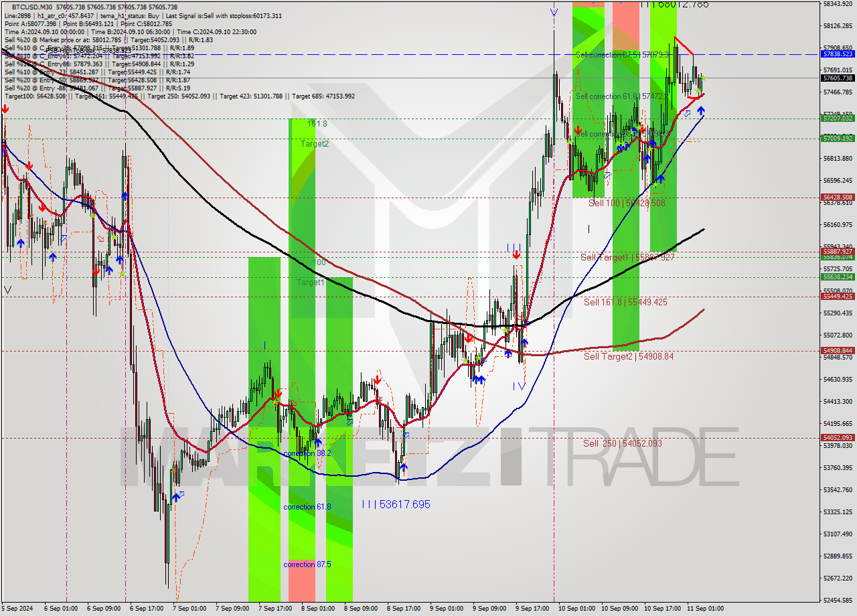Image resolution: width=857 pixels, height=616 pixels.
Task: Click the 'Sell correction 61.8' chart label
Action: click(622, 96)
